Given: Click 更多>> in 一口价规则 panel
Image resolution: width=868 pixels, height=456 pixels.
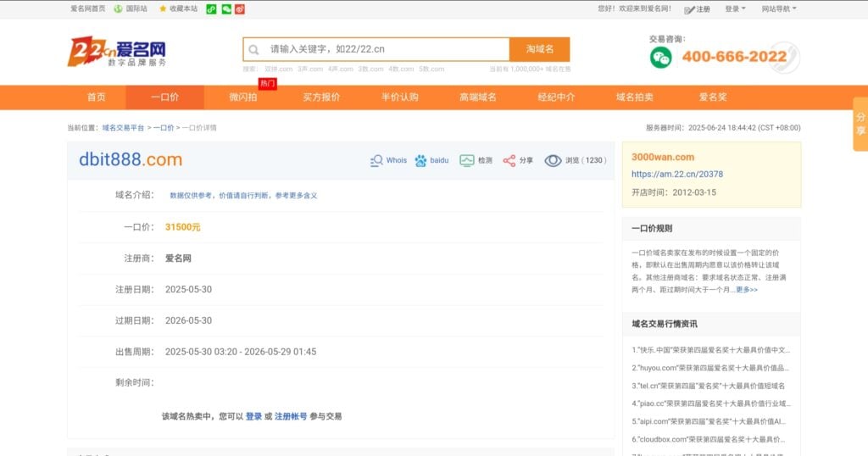Looking at the screenshot, I should tap(747, 290).
